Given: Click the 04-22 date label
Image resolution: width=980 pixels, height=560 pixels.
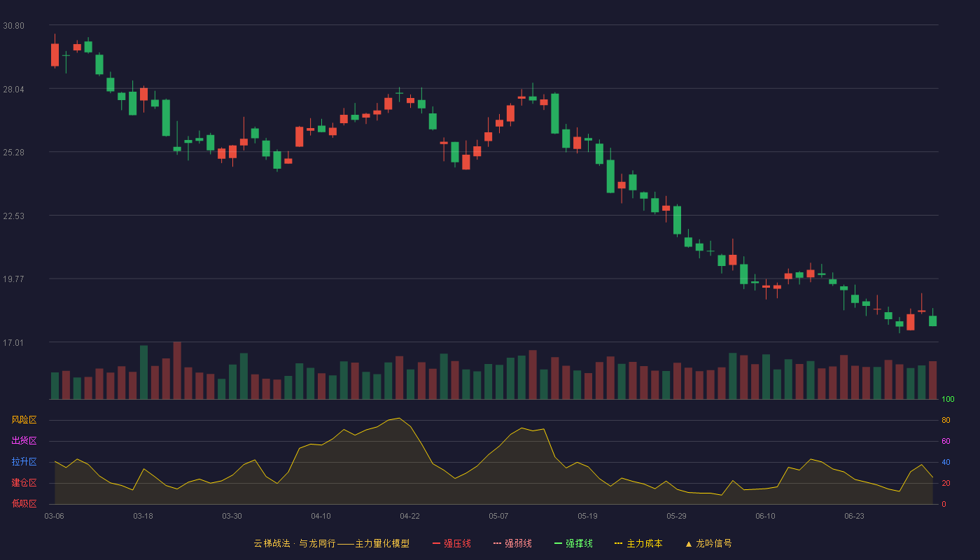Looking at the screenshot, I should tap(409, 516).
